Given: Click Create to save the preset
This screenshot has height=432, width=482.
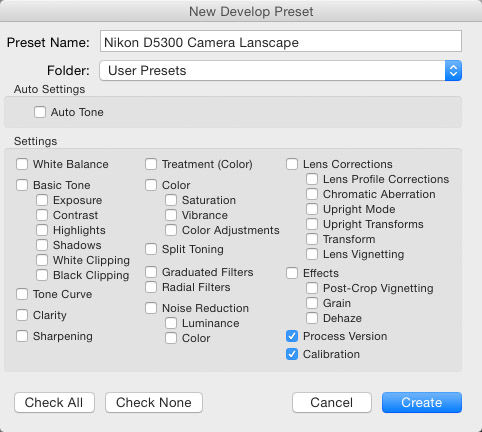Looking at the screenshot, I should [x=422, y=402].
